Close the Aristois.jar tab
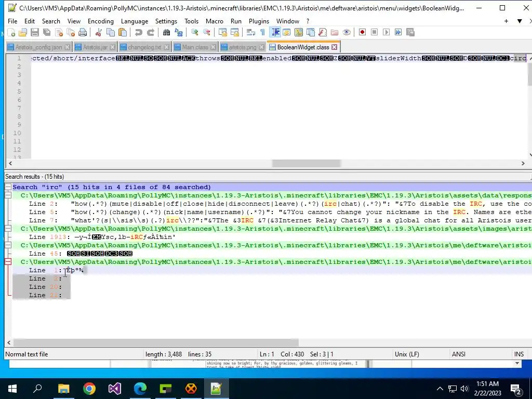Screen dimensions: 532x399 113,47
